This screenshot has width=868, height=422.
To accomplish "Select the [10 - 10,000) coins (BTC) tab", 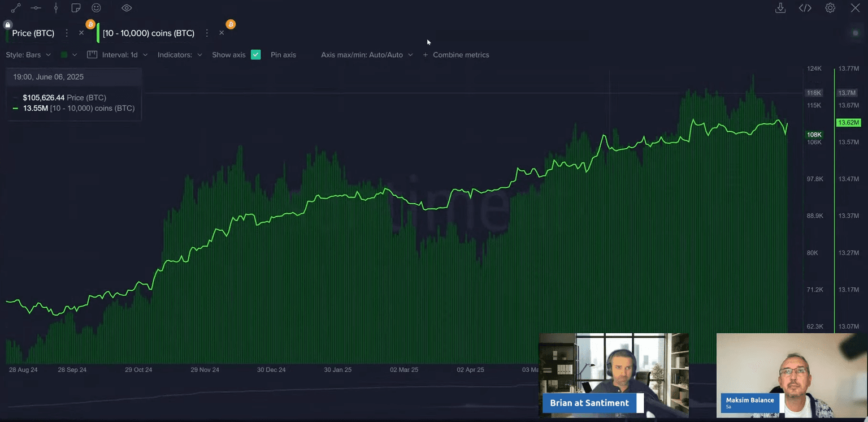I will tap(149, 33).
